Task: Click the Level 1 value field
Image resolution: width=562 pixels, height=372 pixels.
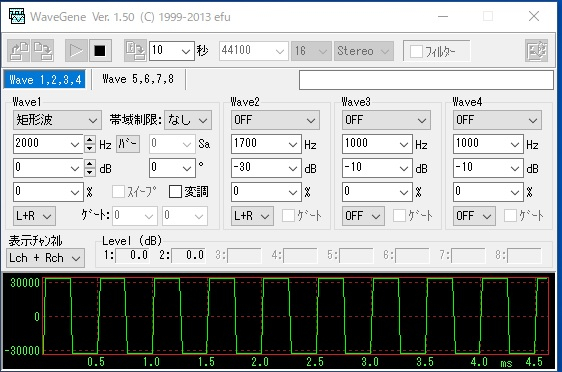Action: pyautogui.click(x=132, y=255)
